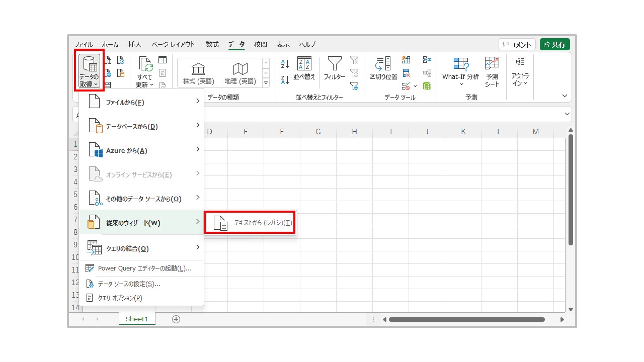Select the 株式 (英語) stocks data type
The height and width of the screenshot is (362, 644).
click(x=198, y=73)
